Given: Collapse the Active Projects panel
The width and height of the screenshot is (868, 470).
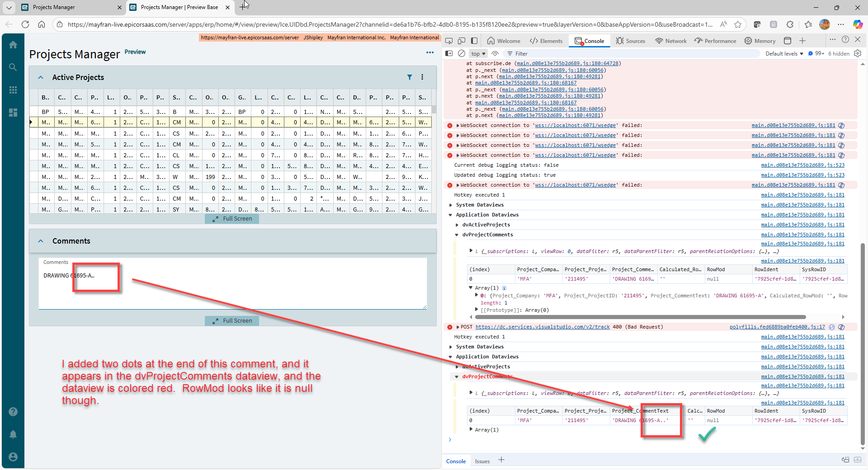Looking at the screenshot, I should [x=41, y=77].
